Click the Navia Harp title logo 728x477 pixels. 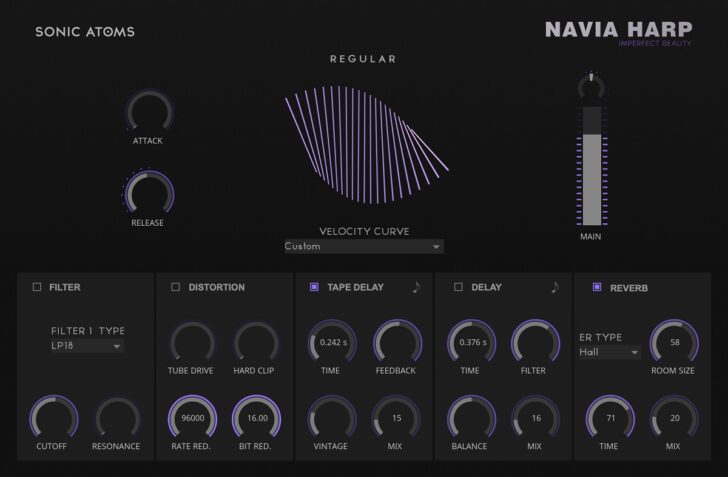[x=618, y=30]
